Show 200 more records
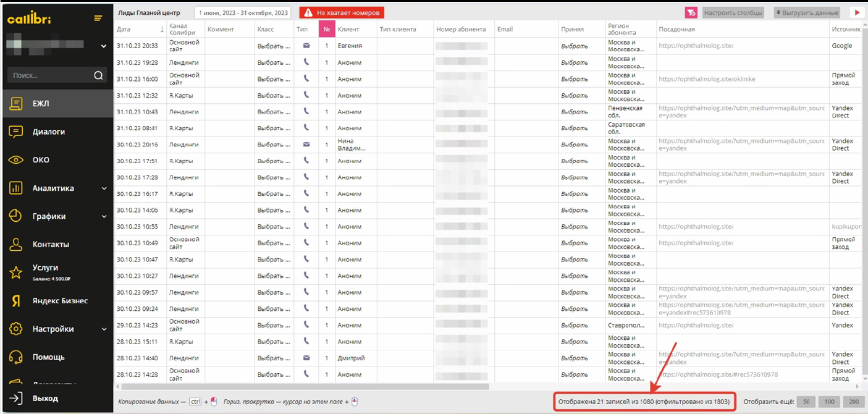The width and height of the screenshot is (868, 414). coord(854,402)
